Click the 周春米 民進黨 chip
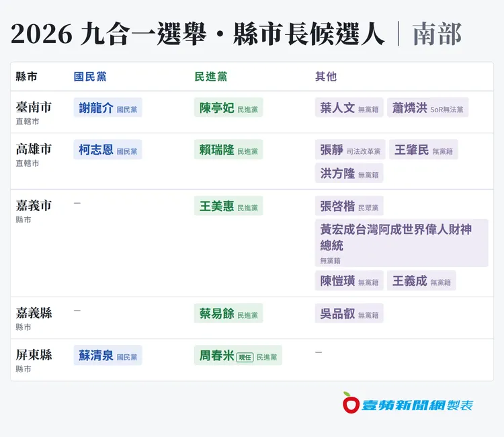 [x=238, y=356]
